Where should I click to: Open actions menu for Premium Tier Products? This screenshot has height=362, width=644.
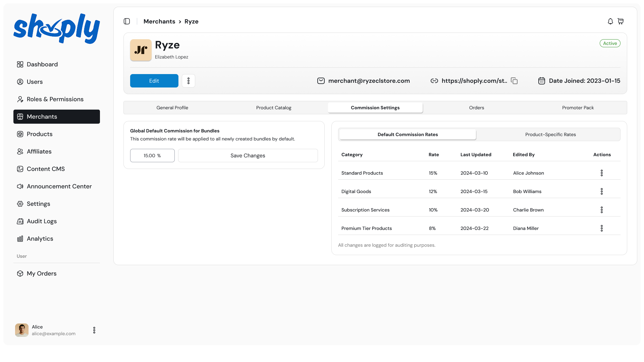pyautogui.click(x=602, y=228)
